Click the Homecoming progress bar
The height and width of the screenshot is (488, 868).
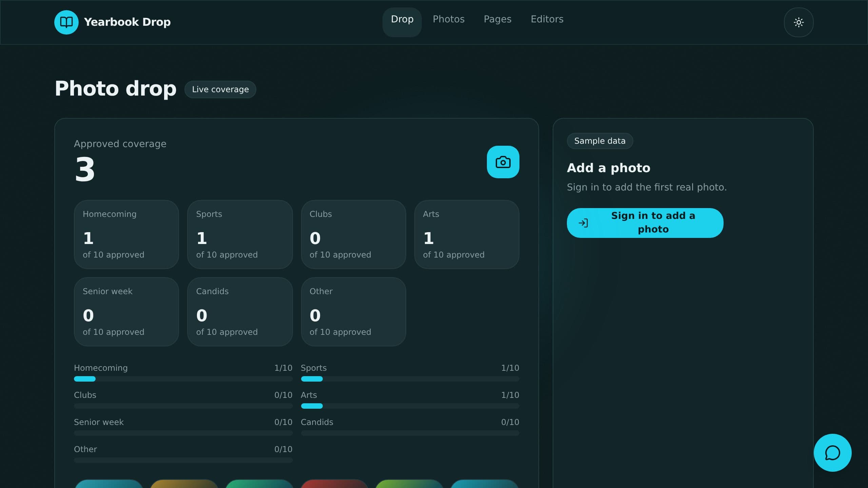tap(183, 379)
